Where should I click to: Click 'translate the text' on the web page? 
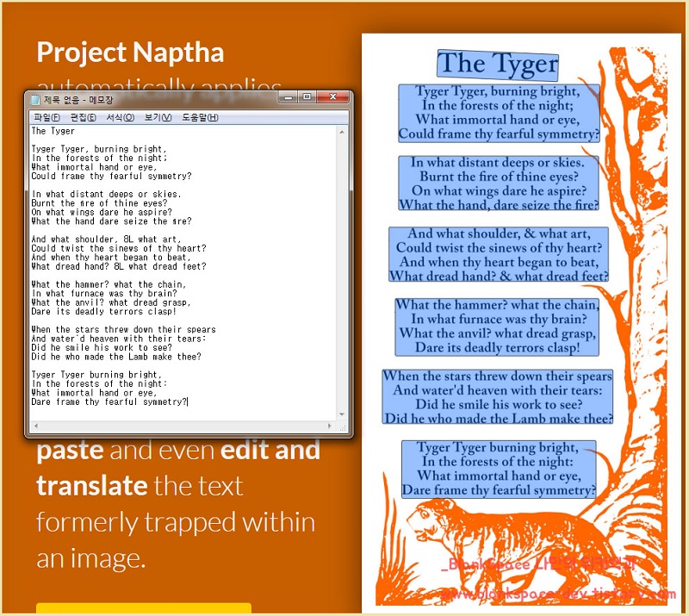point(140,486)
